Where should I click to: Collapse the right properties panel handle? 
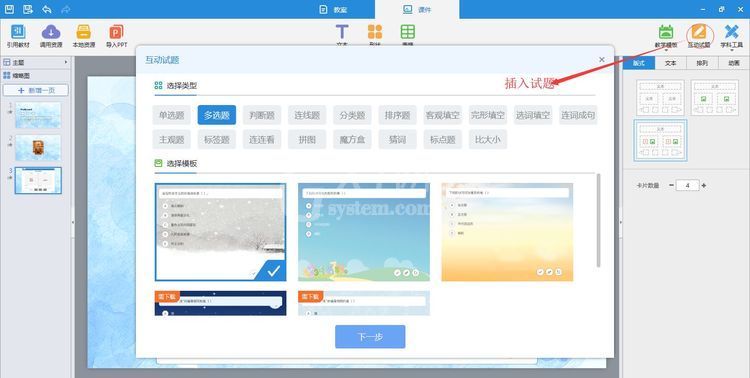pyautogui.click(x=621, y=222)
